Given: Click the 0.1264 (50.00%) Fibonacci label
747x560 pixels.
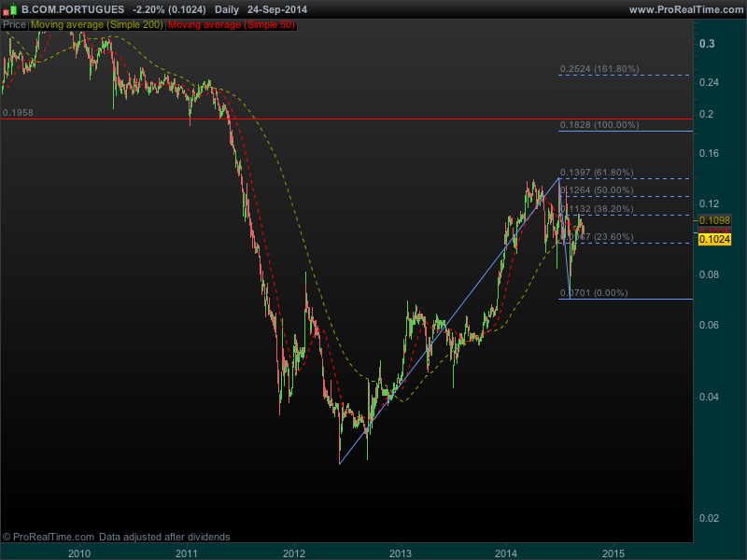Looking at the screenshot, I should tap(597, 190).
